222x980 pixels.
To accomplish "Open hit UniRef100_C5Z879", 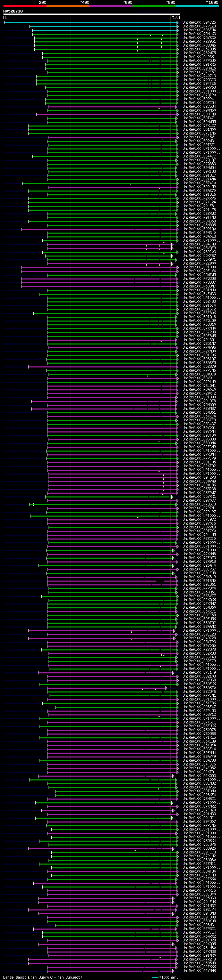I will (x=199, y=367).
